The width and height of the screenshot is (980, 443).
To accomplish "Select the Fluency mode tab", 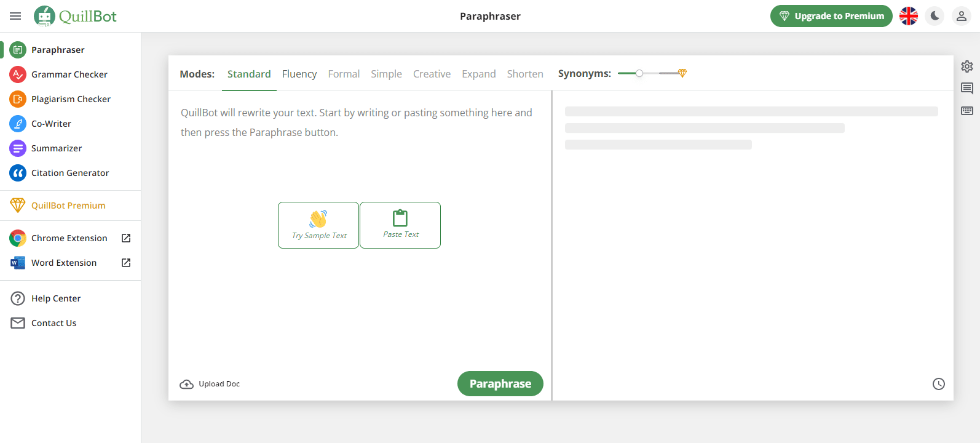I will pyautogui.click(x=299, y=74).
